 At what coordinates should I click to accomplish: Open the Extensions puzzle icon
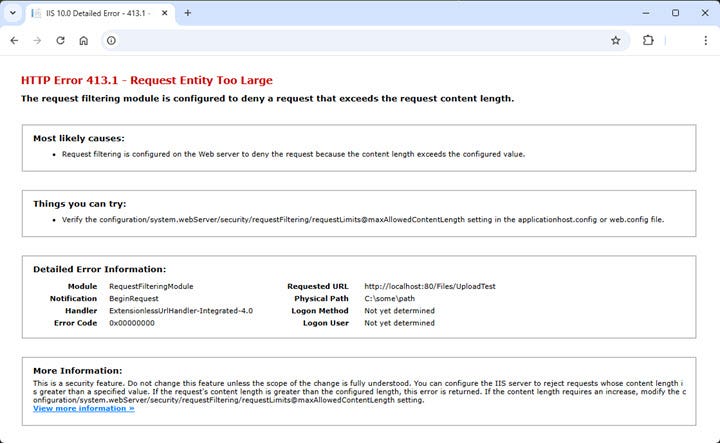point(648,40)
